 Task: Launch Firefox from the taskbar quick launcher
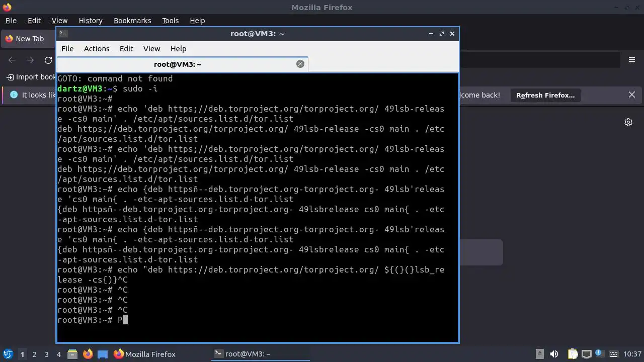pyautogui.click(x=88, y=354)
